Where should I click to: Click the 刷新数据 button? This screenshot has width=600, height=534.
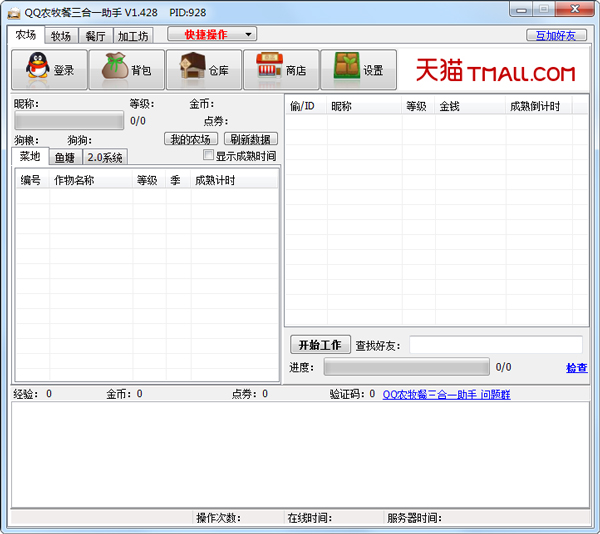(250, 139)
